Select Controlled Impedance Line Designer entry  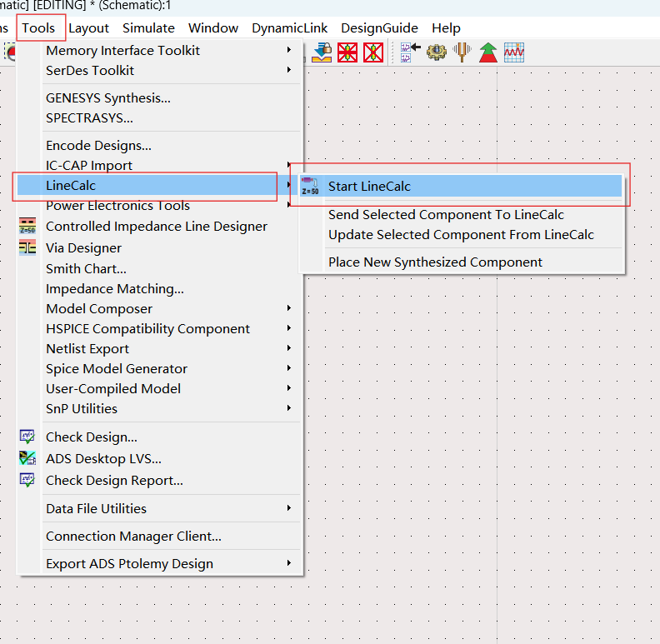coord(157,227)
